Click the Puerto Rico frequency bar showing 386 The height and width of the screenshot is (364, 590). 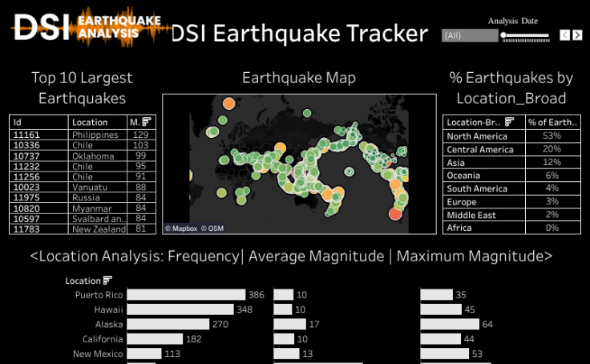186,295
